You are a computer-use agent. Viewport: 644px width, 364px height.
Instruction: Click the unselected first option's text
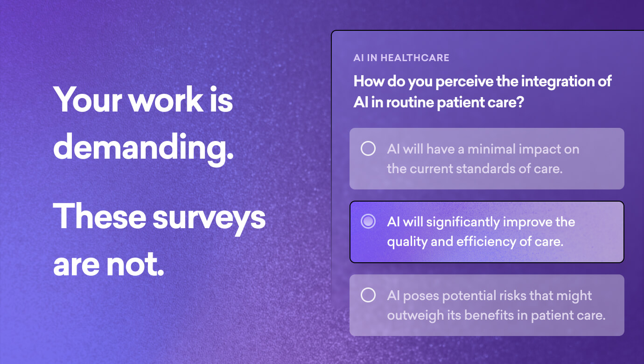(x=483, y=159)
